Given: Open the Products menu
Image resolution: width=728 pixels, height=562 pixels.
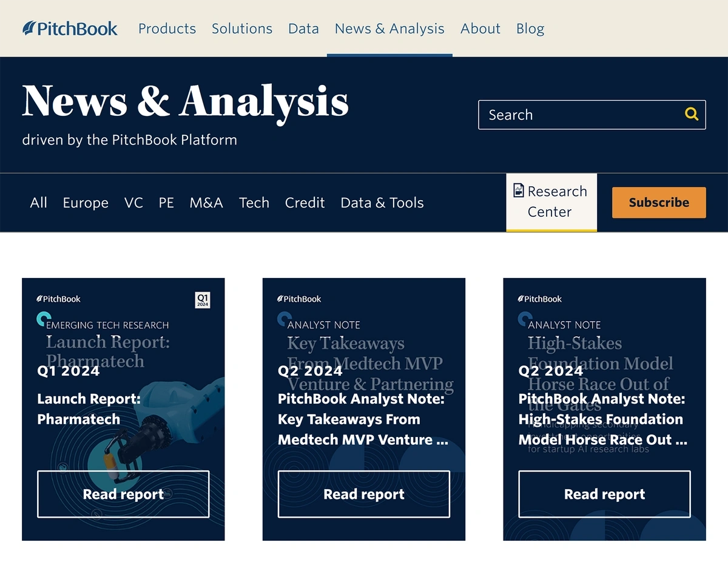Looking at the screenshot, I should (167, 29).
